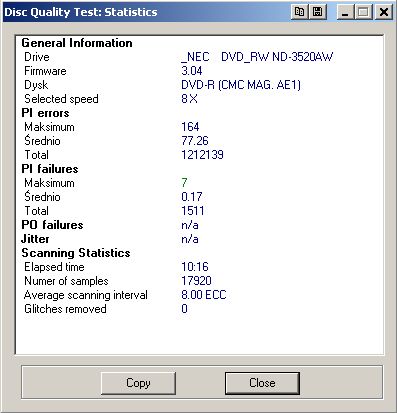The height and width of the screenshot is (413, 397).
Task: Click the PI errors heading
Action: click(45, 113)
